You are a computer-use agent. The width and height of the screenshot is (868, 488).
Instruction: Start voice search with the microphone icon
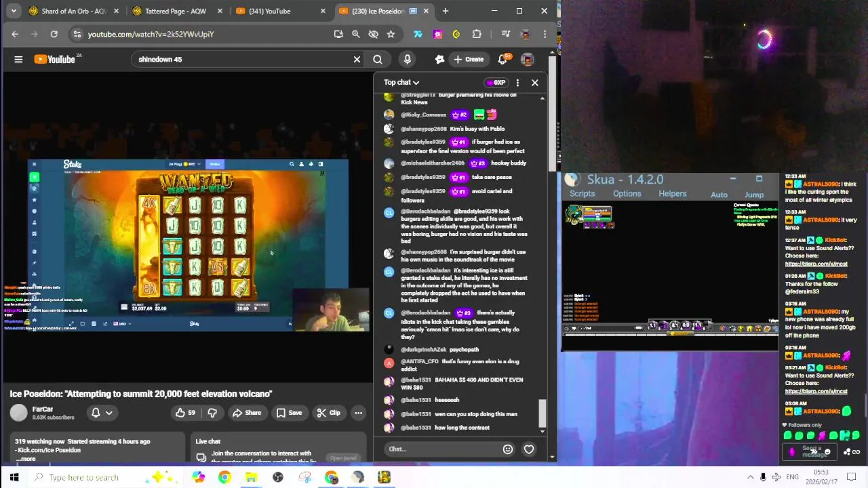(407, 59)
